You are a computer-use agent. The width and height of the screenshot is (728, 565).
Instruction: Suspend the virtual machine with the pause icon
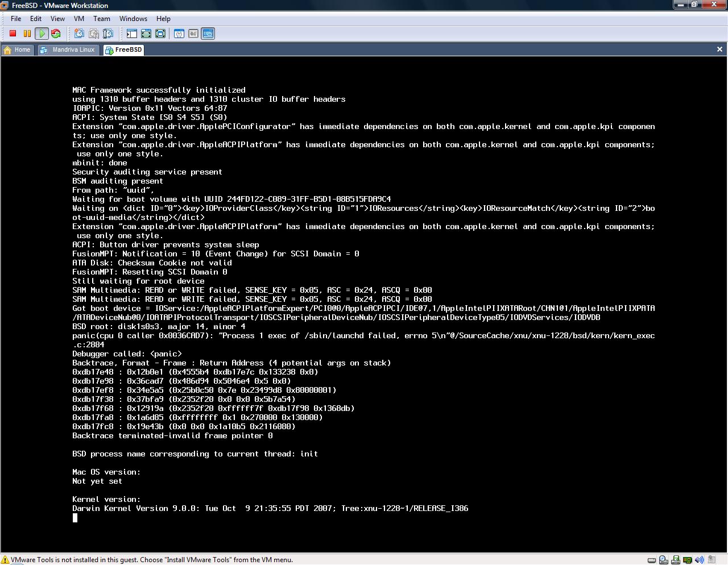27,34
